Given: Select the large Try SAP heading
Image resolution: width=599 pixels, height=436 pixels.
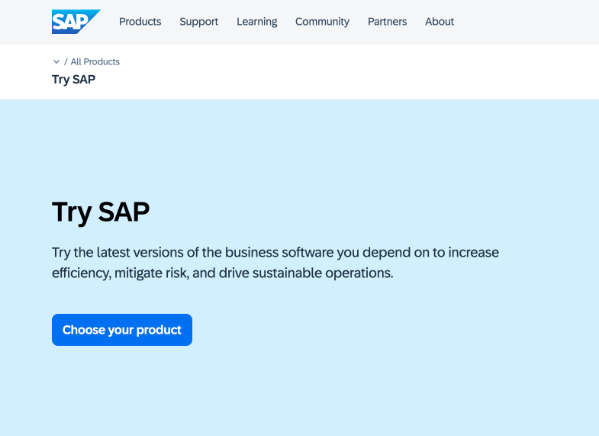Looking at the screenshot, I should pyautogui.click(x=101, y=212).
